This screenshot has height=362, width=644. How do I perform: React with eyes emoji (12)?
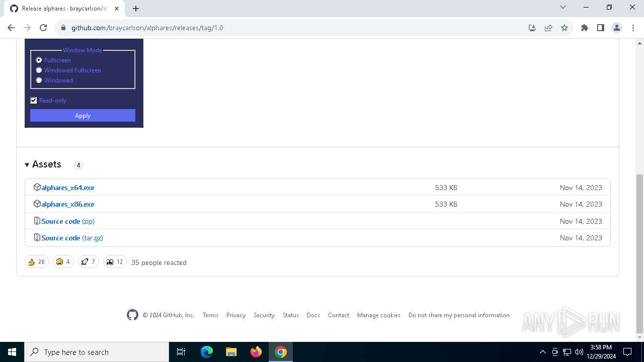point(115,262)
